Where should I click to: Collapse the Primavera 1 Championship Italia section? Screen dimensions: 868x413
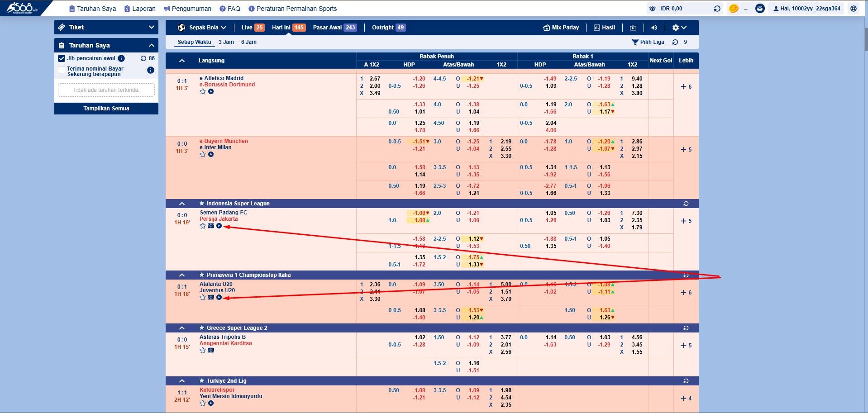coord(182,275)
